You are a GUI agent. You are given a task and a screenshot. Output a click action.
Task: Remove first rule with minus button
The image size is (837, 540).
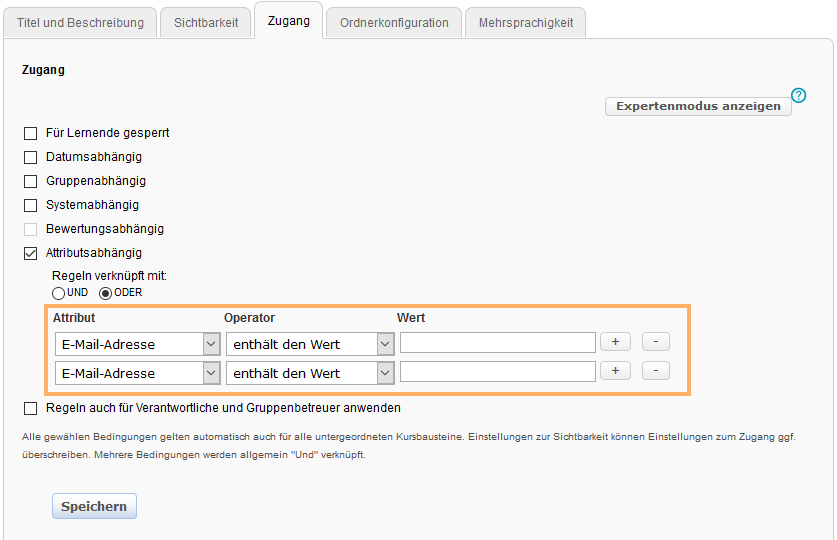pos(655,342)
